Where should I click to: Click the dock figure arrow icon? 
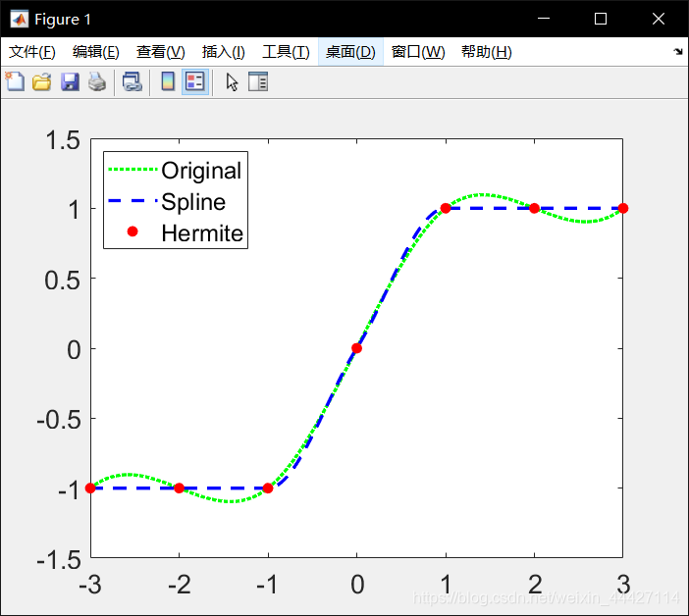(678, 52)
